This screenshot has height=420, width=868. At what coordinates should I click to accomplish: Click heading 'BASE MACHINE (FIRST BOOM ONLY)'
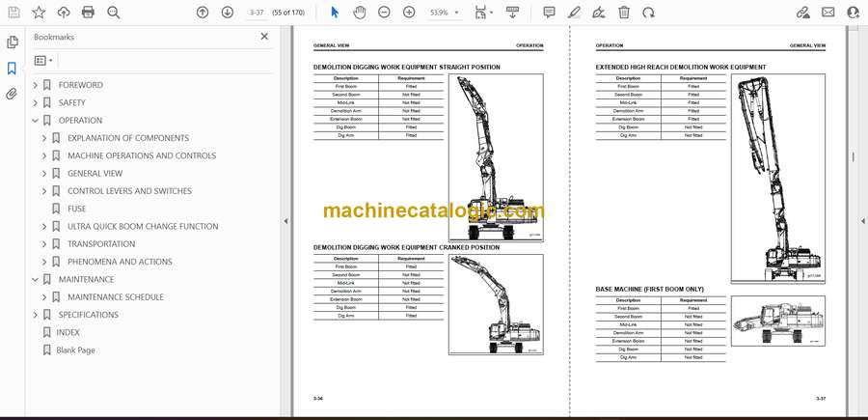click(650, 290)
